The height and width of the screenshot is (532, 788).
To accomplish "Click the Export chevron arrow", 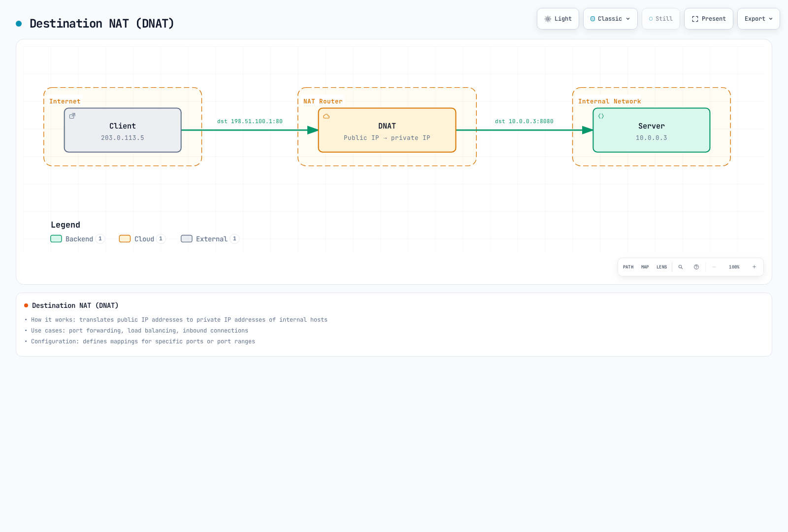I will [x=771, y=19].
